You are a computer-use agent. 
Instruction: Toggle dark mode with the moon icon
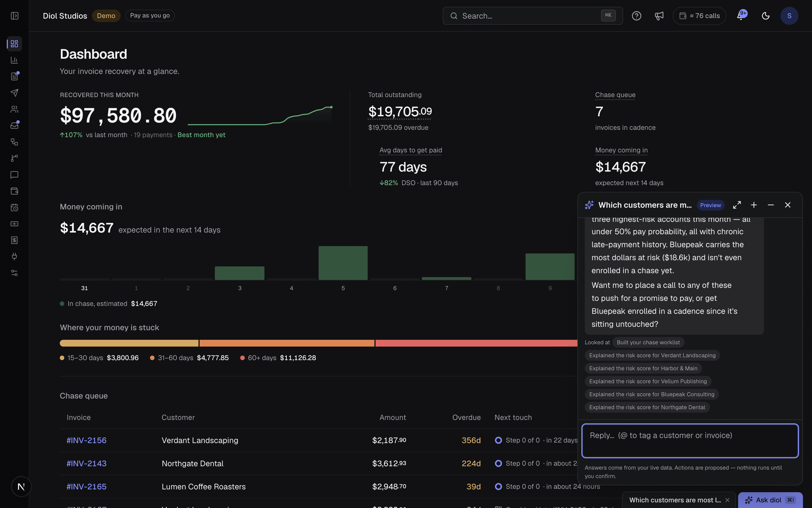pyautogui.click(x=766, y=16)
